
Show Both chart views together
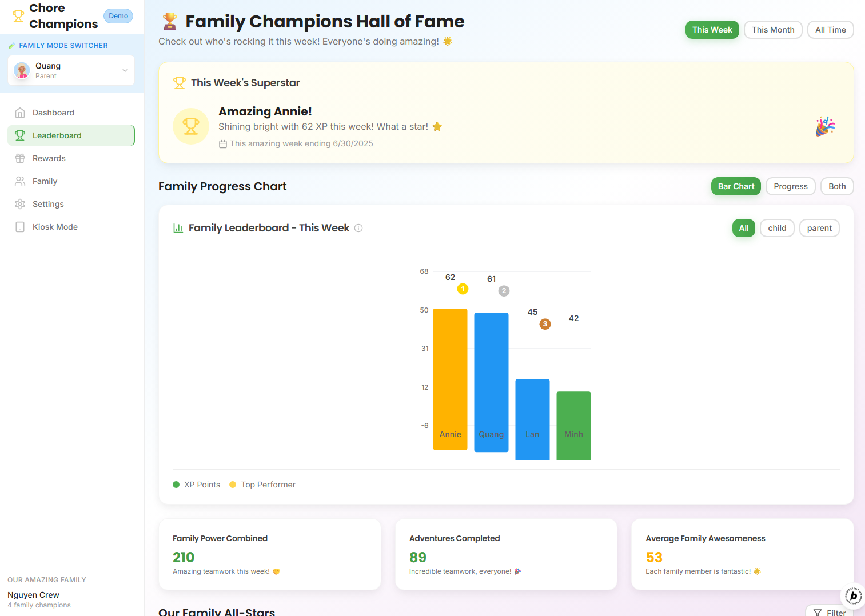click(x=836, y=186)
